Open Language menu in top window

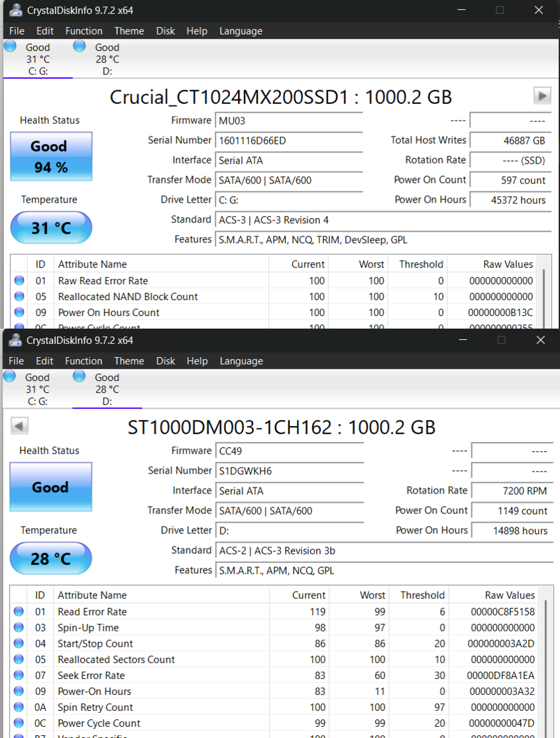(x=241, y=31)
